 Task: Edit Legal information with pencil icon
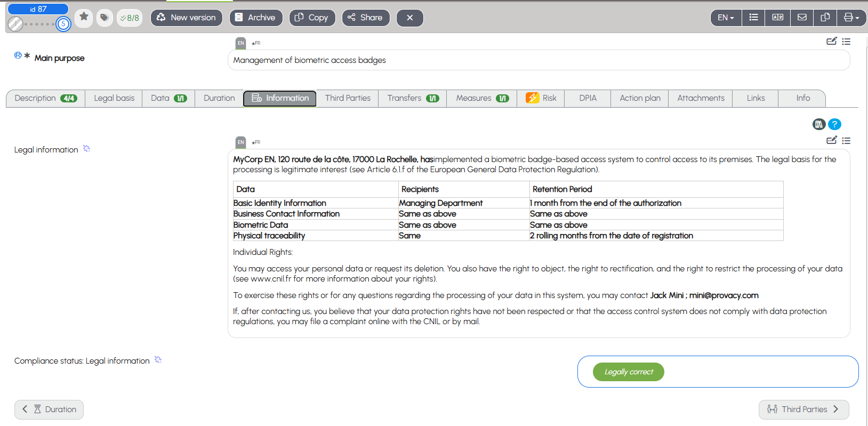click(831, 140)
